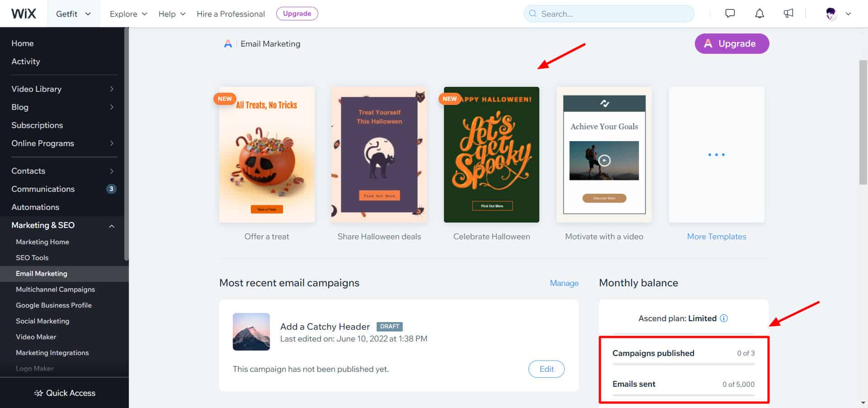This screenshot has height=408, width=868.
Task: Click the megaphone announcements icon
Action: tap(788, 14)
